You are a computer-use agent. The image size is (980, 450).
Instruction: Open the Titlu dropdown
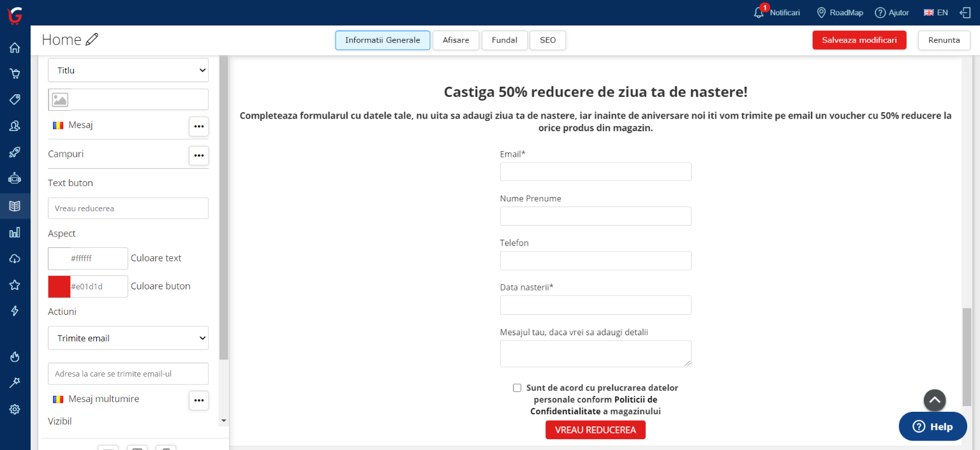point(128,70)
